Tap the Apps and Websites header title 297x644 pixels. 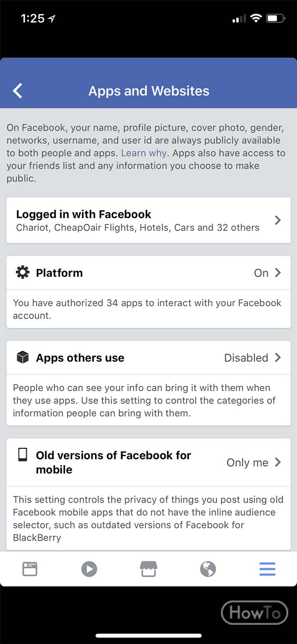point(149,91)
